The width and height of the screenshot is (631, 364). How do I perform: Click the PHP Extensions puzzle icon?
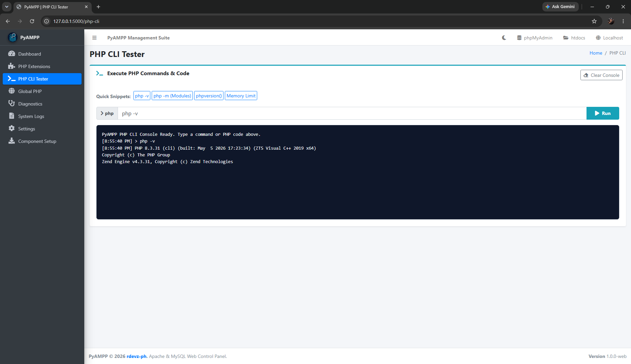12,66
